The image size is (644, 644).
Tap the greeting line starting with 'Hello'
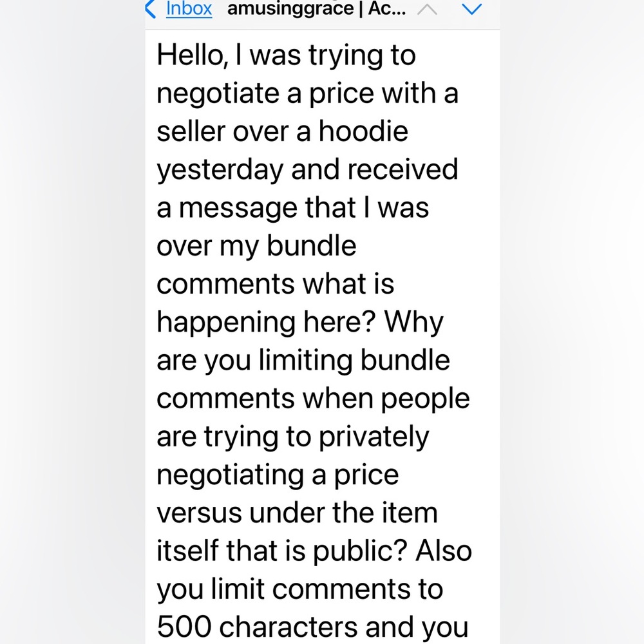coord(287,54)
